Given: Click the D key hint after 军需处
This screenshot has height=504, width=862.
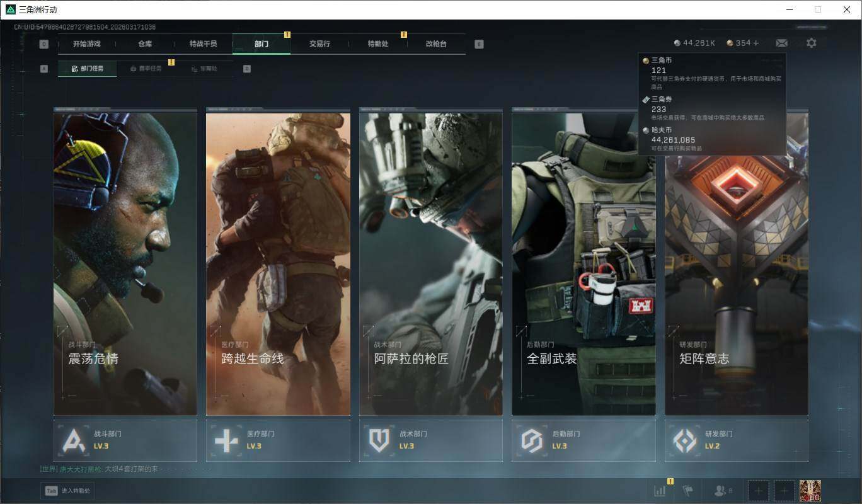Looking at the screenshot, I should (x=247, y=69).
